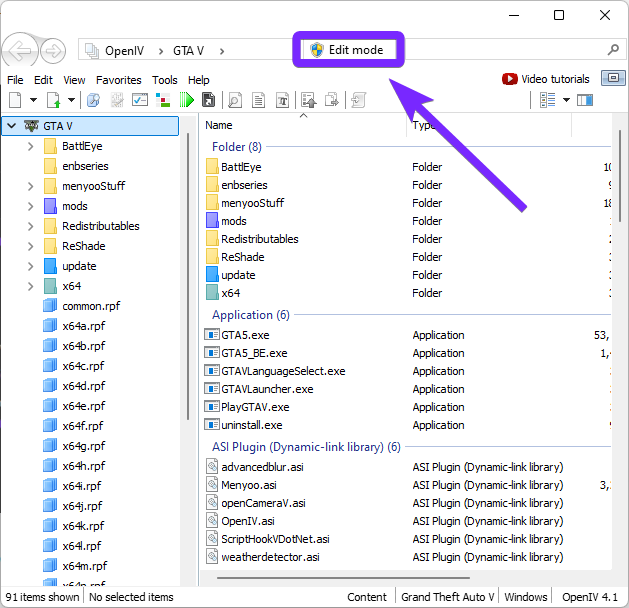Click the extract-up arrow toolbar icon
The image size is (629, 608).
309,100
